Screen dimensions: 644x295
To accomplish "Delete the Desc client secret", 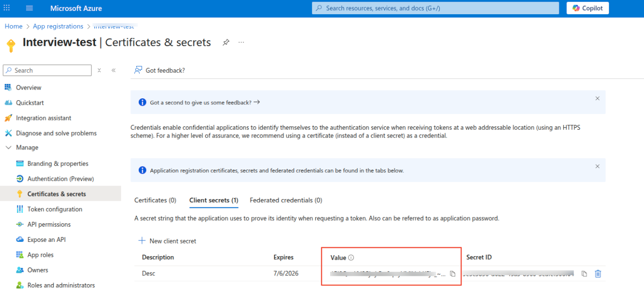I will point(598,274).
